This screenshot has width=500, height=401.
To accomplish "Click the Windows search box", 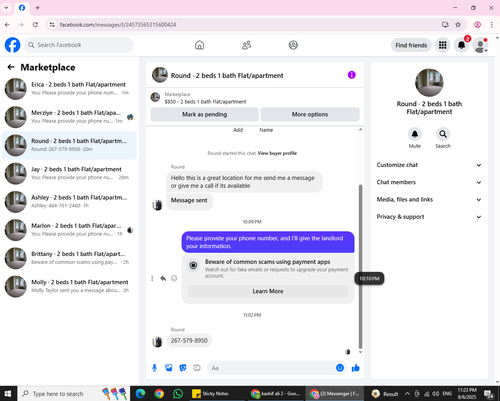I will click(75, 394).
